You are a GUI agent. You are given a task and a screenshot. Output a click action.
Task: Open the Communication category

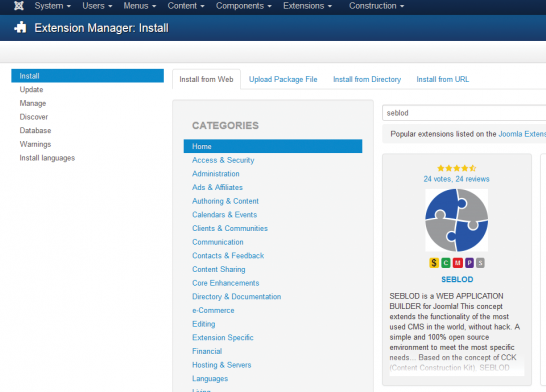[218, 242]
